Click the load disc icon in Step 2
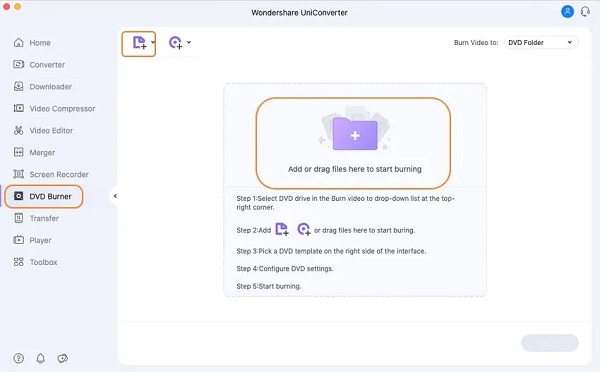 click(304, 229)
